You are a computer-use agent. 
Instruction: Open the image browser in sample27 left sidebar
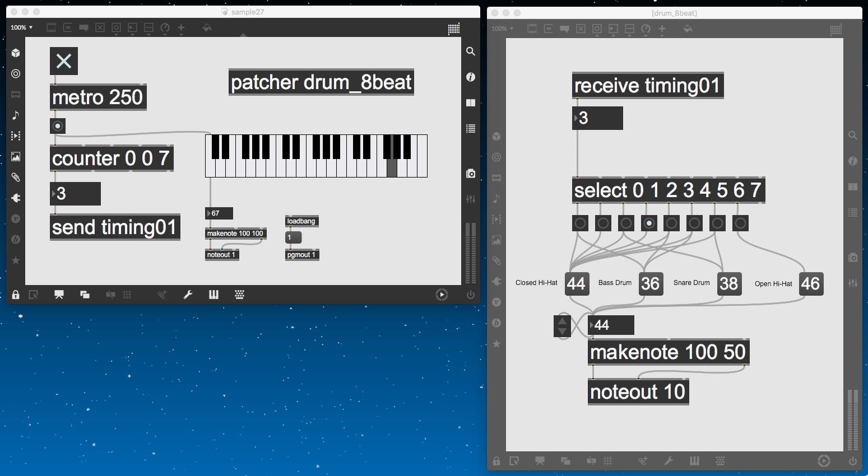point(16,157)
